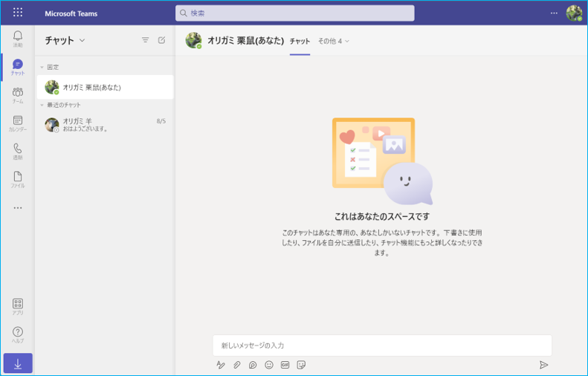Collapse the 固定 pinned chats section
Screen dimensions: 588x376
[x=42, y=68]
